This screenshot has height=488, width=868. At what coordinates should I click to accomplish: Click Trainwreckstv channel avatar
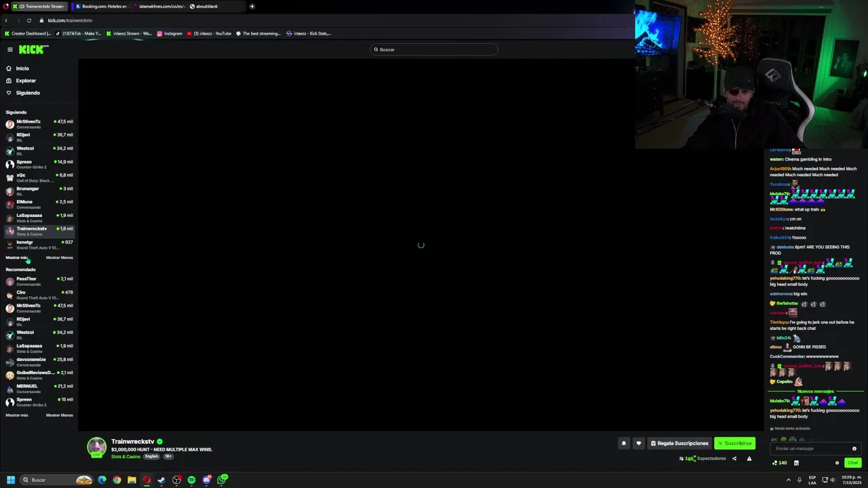97,447
